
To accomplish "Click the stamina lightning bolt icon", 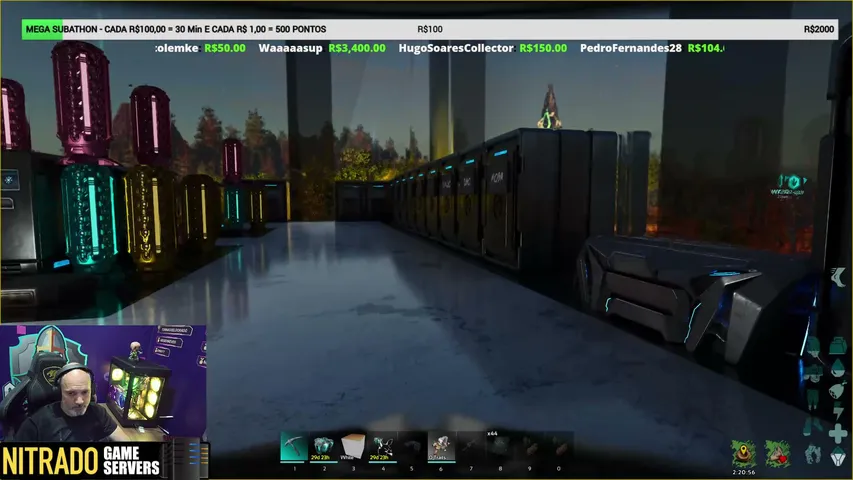I will (x=838, y=411).
